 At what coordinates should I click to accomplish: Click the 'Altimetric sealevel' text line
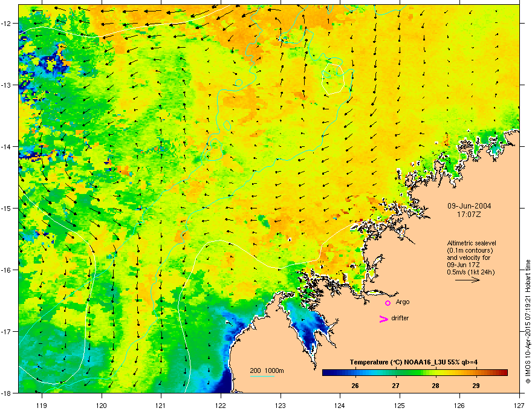click(x=472, y=243)
